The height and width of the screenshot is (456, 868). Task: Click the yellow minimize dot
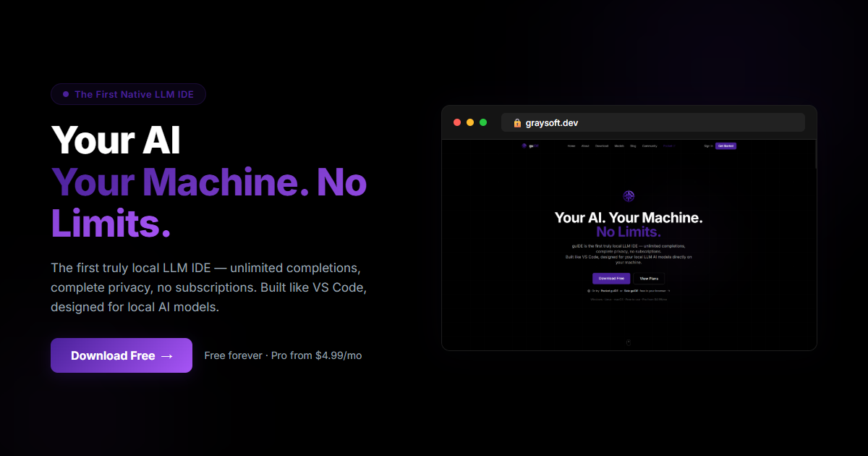[x=470, y=122]
